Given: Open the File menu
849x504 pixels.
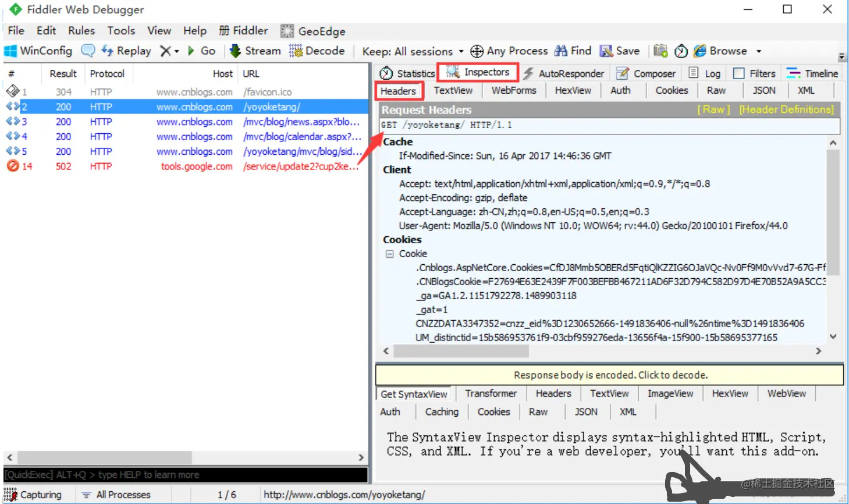Looking at the screenshot, I should pos(16,31).
